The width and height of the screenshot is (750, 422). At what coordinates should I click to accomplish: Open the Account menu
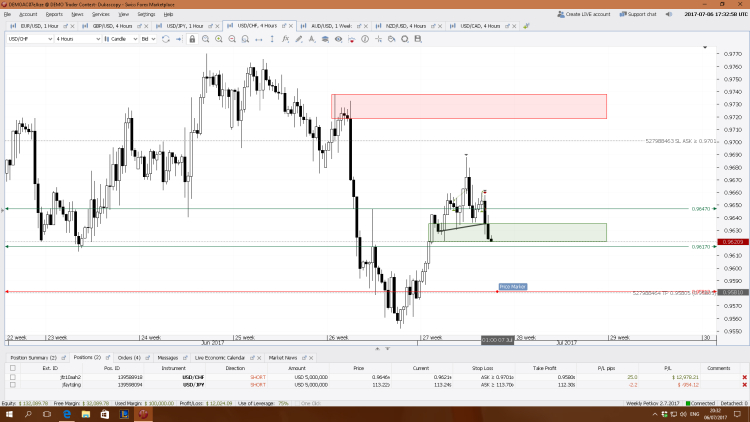click(28, 14)
